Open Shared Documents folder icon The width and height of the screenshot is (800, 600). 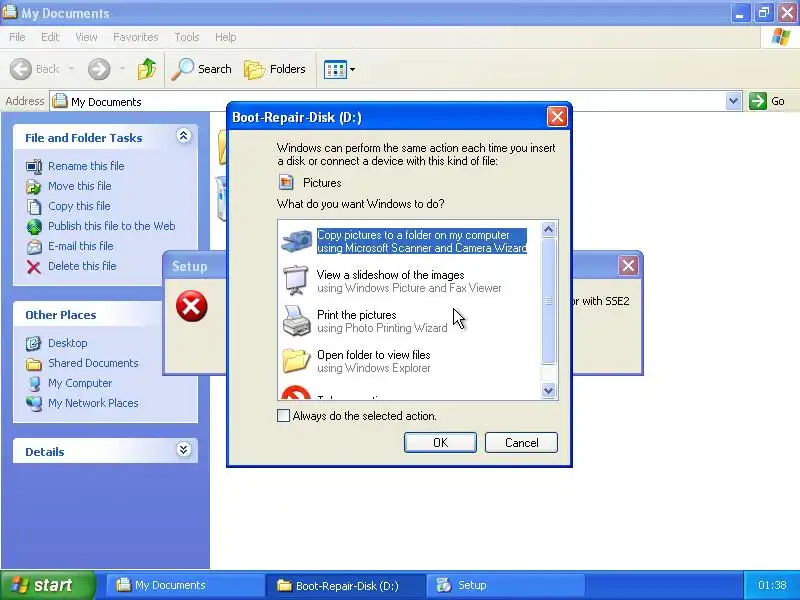tap(34, 364)
